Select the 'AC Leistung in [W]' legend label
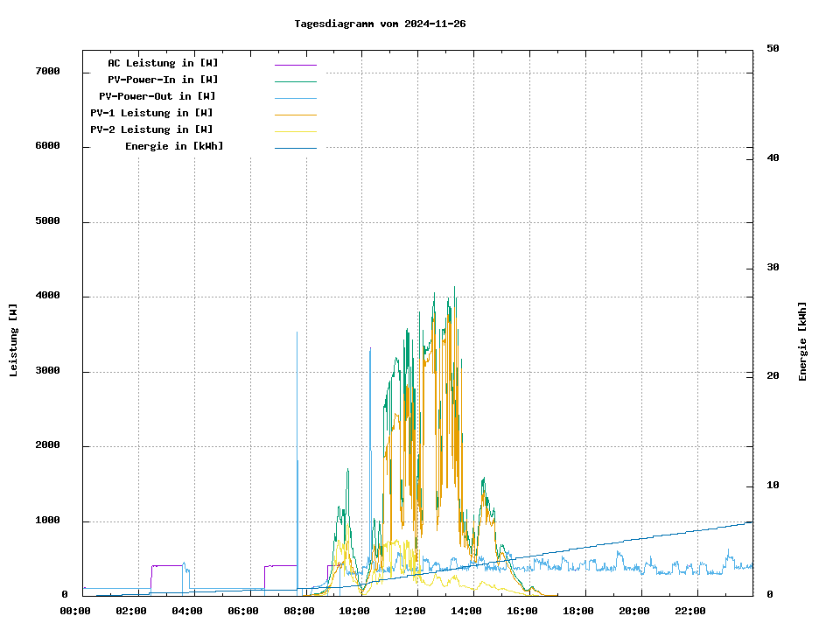 click(x=163, y=63)
